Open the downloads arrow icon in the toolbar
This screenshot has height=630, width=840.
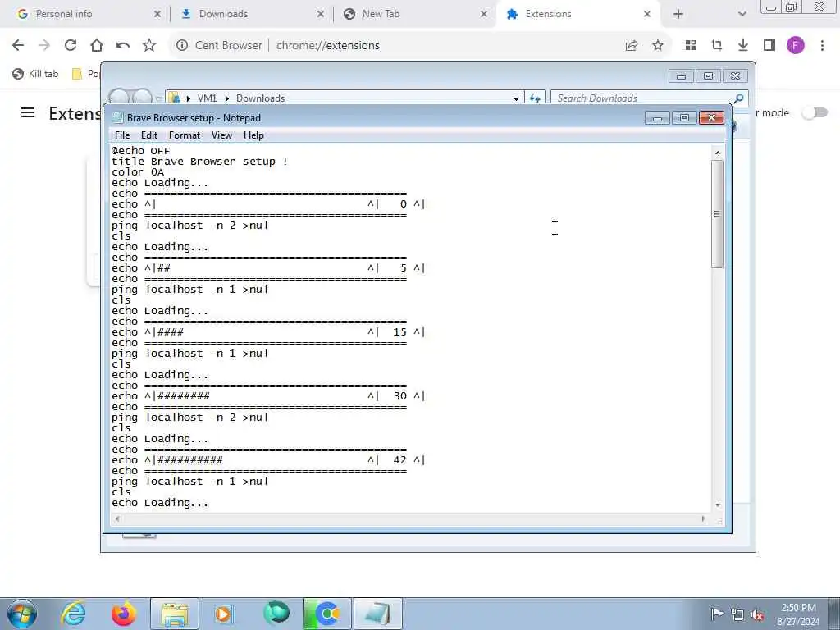tap(743, 46)
